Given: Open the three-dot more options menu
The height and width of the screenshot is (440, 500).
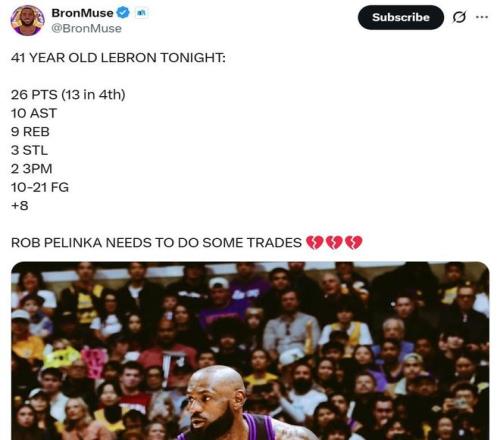Looking at the screenshot, I should (482, 17).
